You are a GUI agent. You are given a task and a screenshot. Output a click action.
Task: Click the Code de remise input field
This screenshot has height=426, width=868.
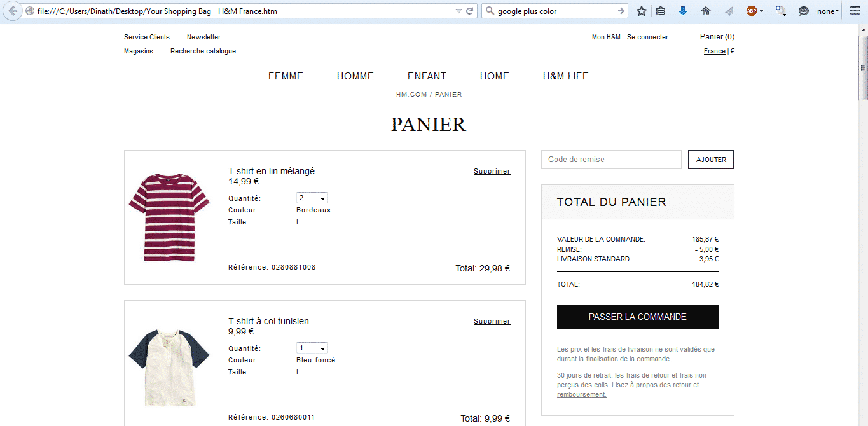(x=611, y=160)
